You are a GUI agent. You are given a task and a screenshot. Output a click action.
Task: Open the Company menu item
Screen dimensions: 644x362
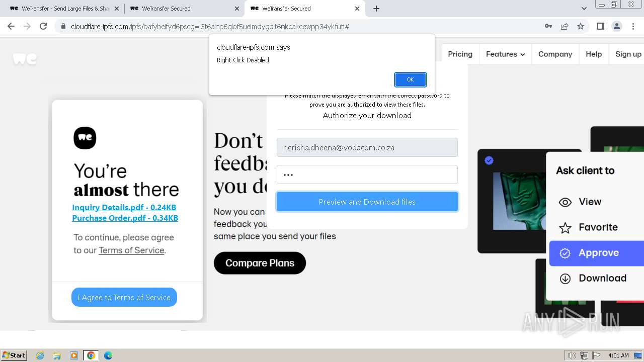[555, 54]
